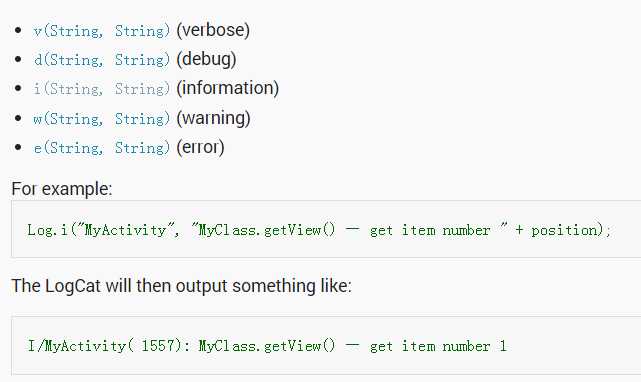Screen dimensions: 641x382
Task: Click the word (debug) beside d method
Action: pos(206,60)
